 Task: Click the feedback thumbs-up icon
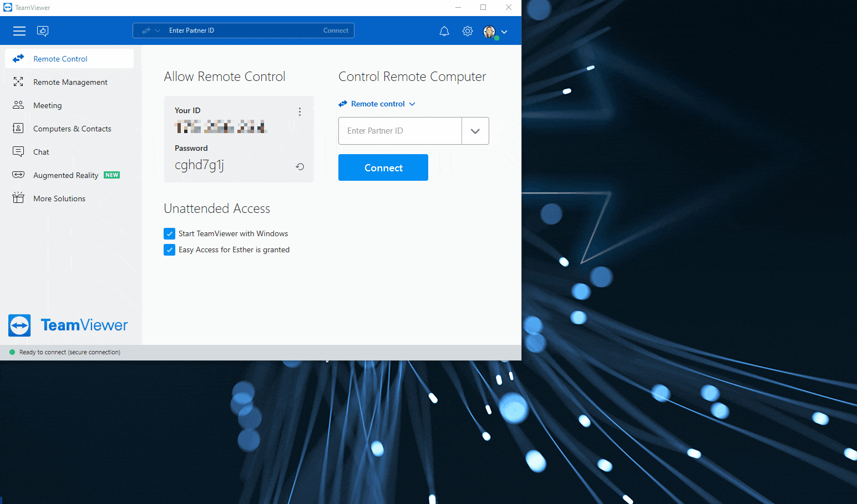point(43,31)
